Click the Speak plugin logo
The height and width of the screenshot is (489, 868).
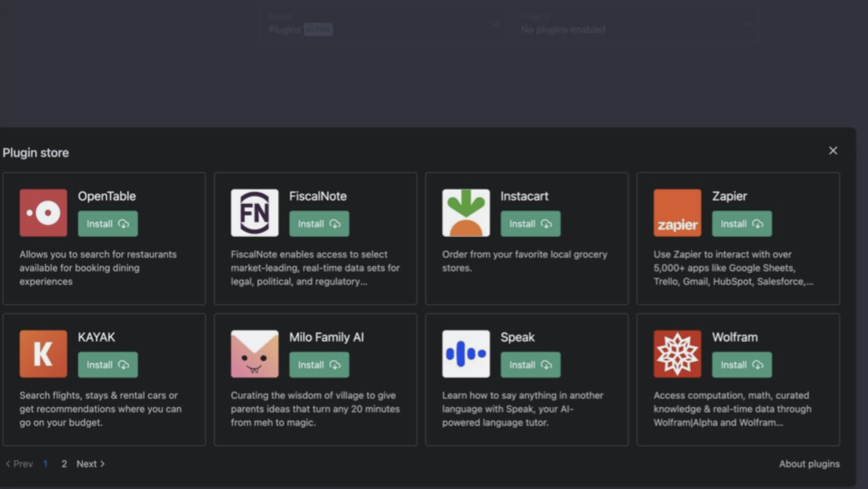466,354
